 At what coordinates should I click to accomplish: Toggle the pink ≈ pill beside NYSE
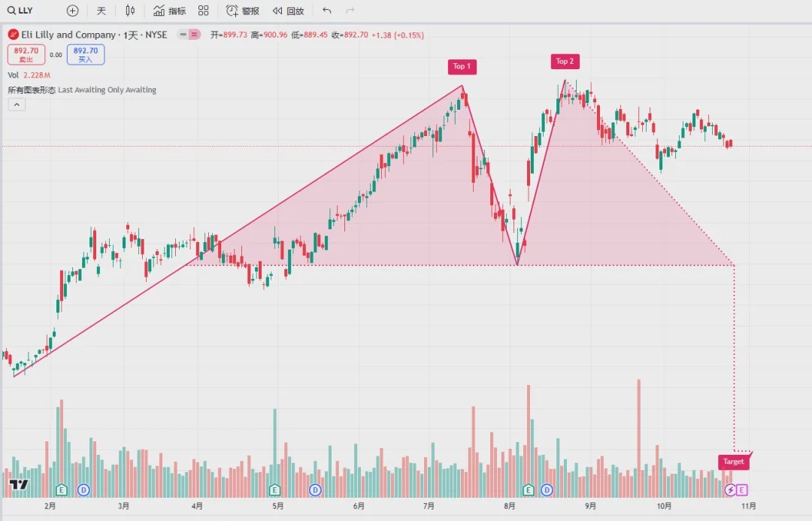tap(195, 35)
